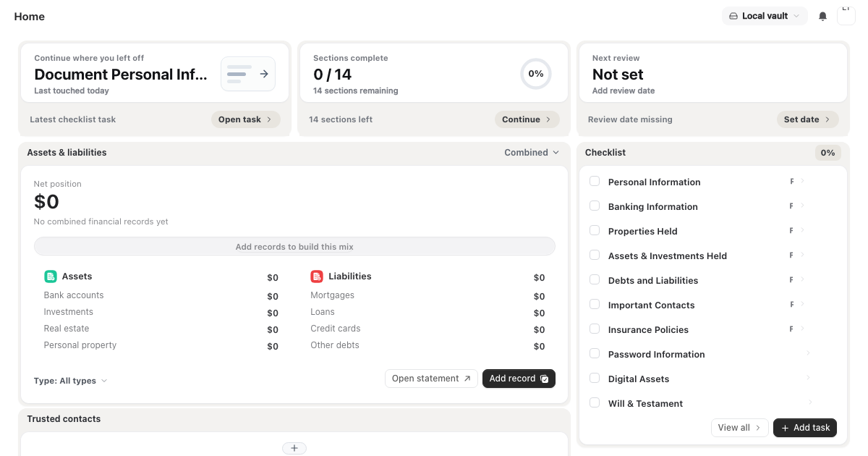
Task: Click the chevron on the Banking Information row
Action: (803, 206)
